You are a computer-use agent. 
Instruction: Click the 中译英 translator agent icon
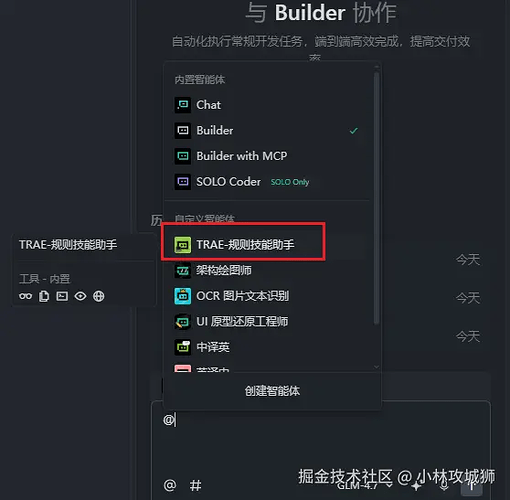(183, 347)
